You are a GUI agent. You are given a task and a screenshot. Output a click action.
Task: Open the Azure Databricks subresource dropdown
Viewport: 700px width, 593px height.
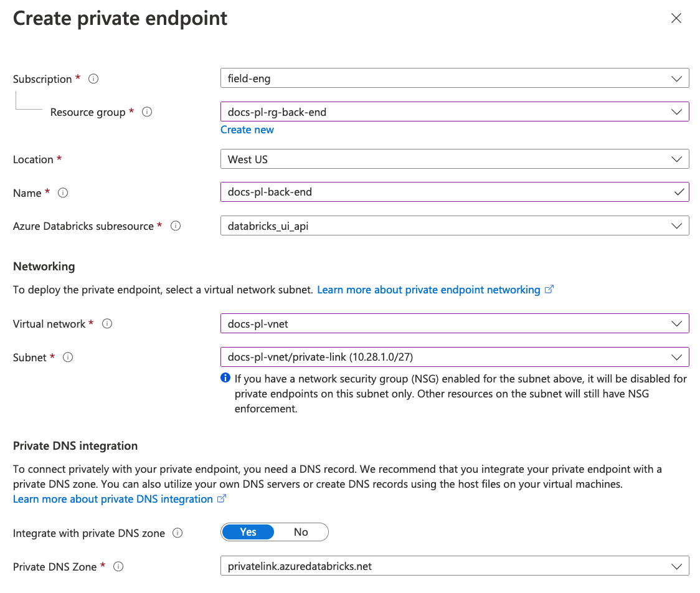[x=454, y=225]
